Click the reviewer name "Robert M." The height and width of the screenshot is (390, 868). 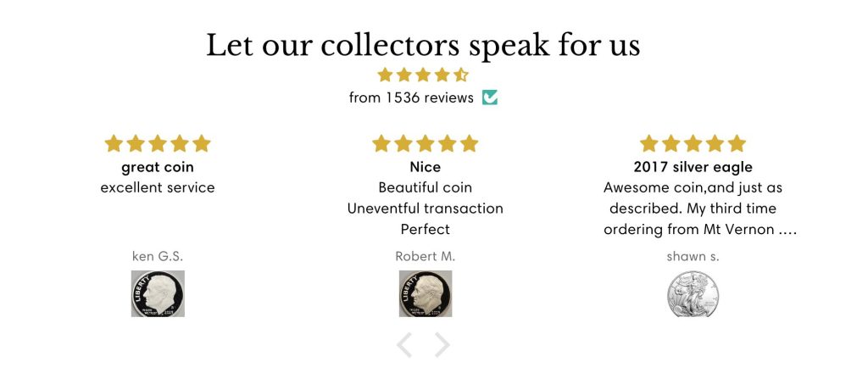click(x=426, y=256)
